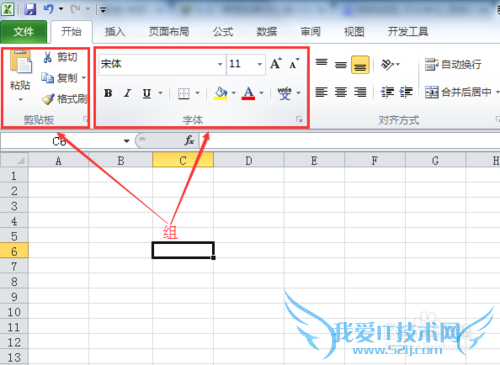Undo the last action
The height and width of the screenshot is (365, 500).
[x=48, y=9]
